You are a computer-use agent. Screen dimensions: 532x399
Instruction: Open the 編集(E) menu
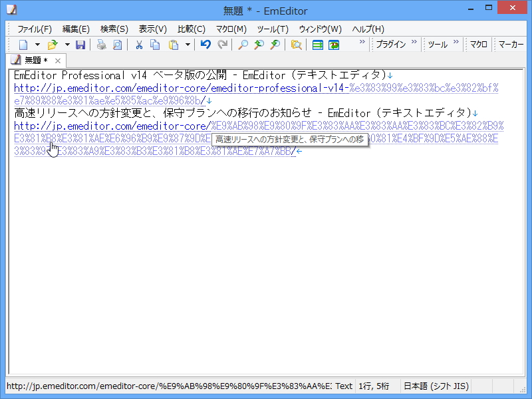click(x=76, y=29)
